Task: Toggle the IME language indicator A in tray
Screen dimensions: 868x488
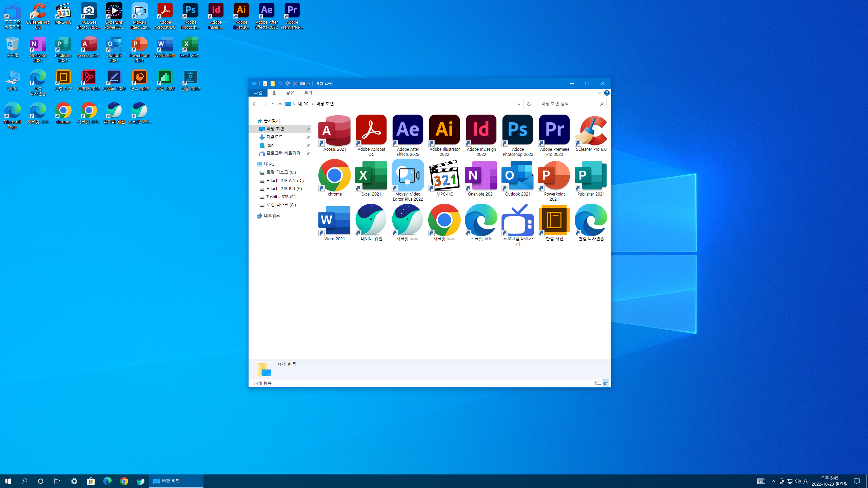Action: (805, 481)
